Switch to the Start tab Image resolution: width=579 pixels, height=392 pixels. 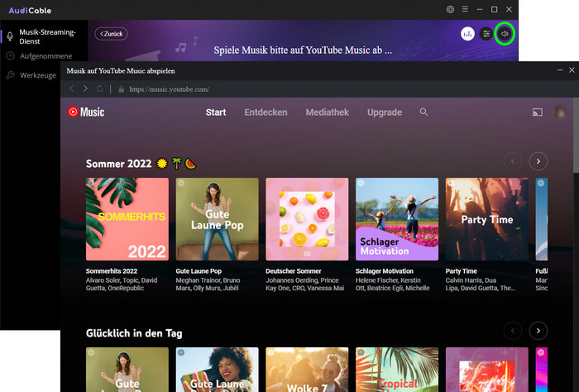[216, 112]
